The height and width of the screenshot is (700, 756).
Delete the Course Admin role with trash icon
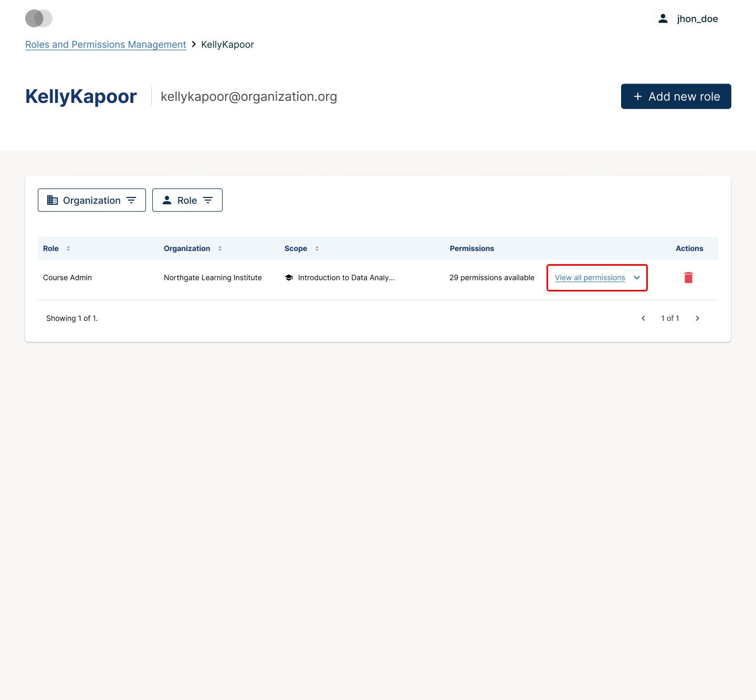tap(689, 278)
